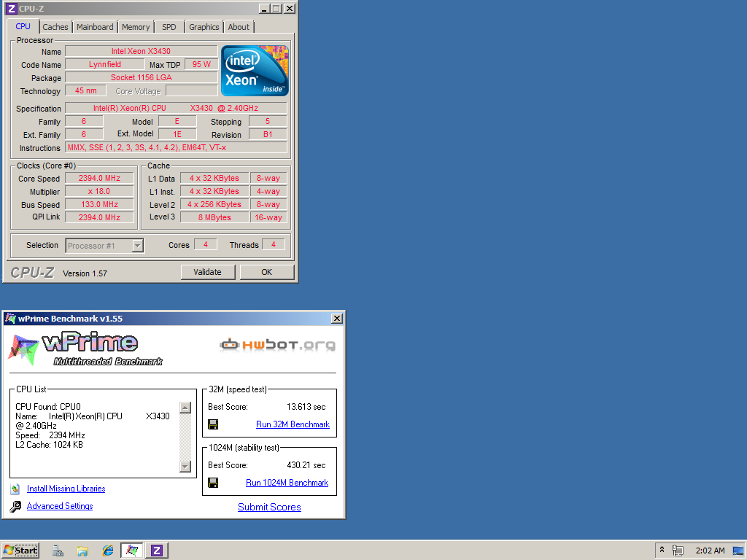Click Level 2 cache value 4 x 256 KBytes
747x560 pixels.
(214, 204)
